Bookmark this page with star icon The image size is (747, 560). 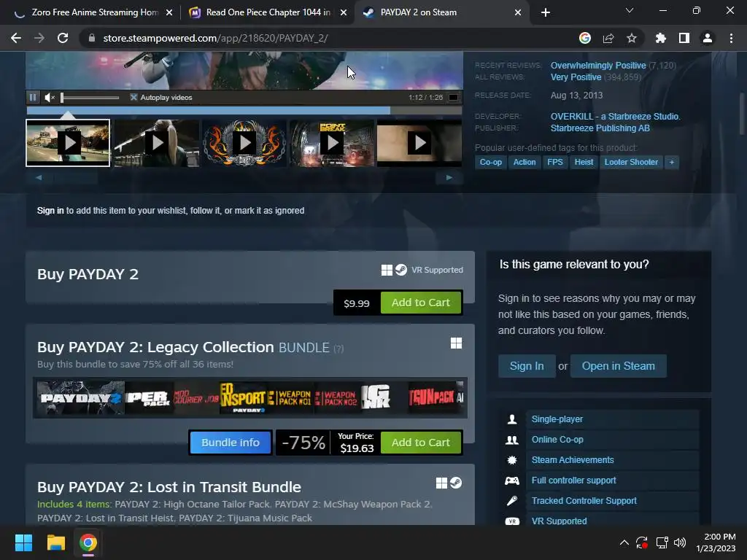click(x=631, y=38)
